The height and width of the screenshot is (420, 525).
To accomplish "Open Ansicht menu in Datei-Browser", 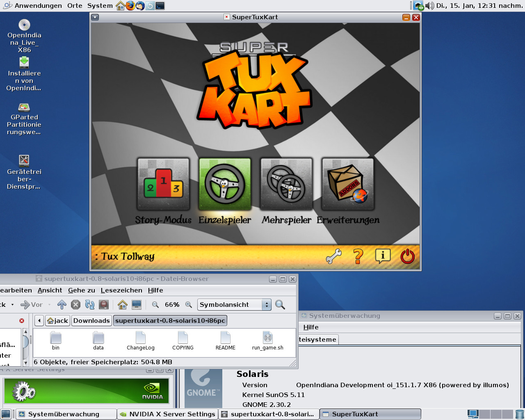I will click(x=50, y=290).
